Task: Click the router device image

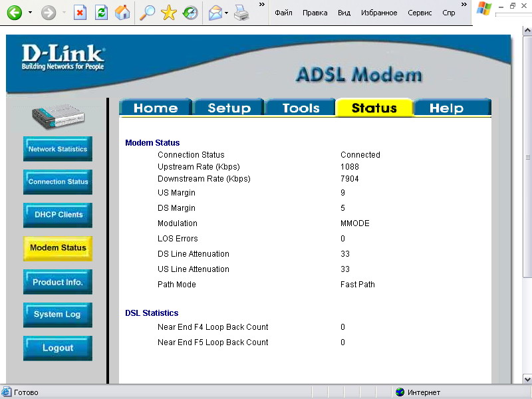Action: point(58,116)
